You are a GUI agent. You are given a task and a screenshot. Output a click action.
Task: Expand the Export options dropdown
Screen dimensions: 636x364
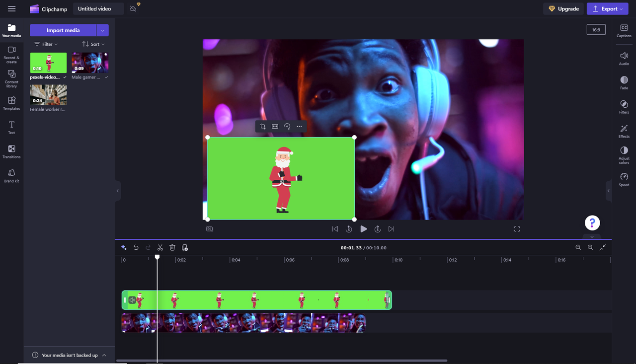pos(620,8)
